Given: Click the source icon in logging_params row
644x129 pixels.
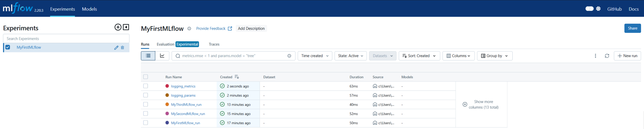Looking at the screenshot, I should 375,95.
